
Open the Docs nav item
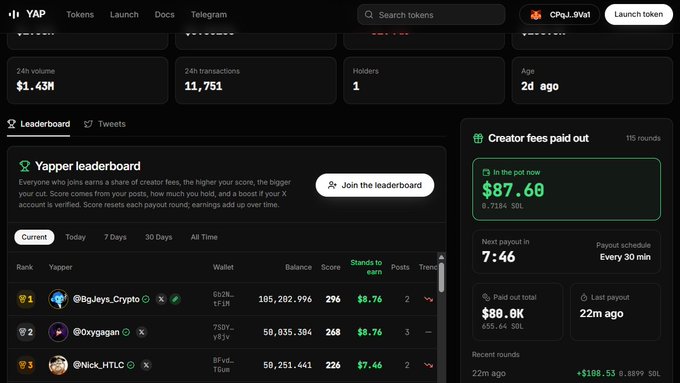pos(164,14)
